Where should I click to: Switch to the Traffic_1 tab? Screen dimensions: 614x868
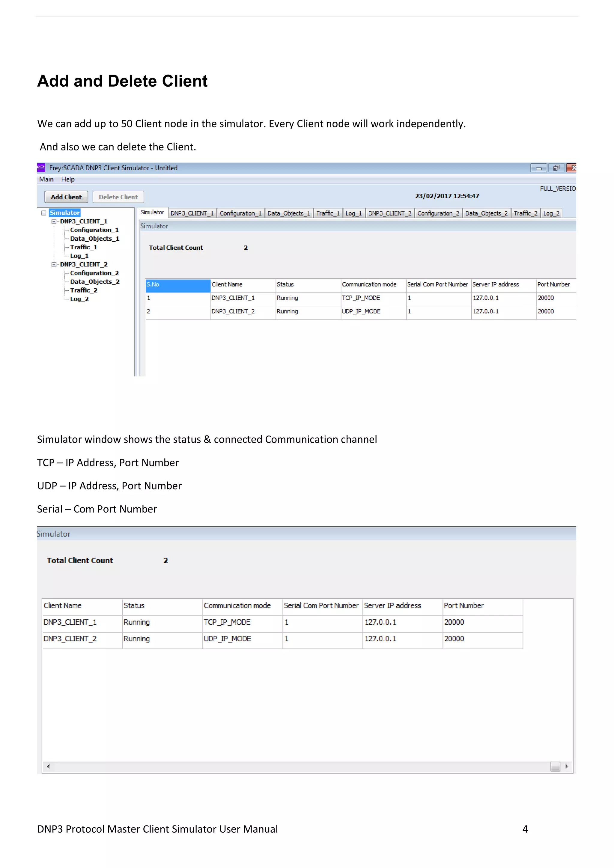point(328,213)
